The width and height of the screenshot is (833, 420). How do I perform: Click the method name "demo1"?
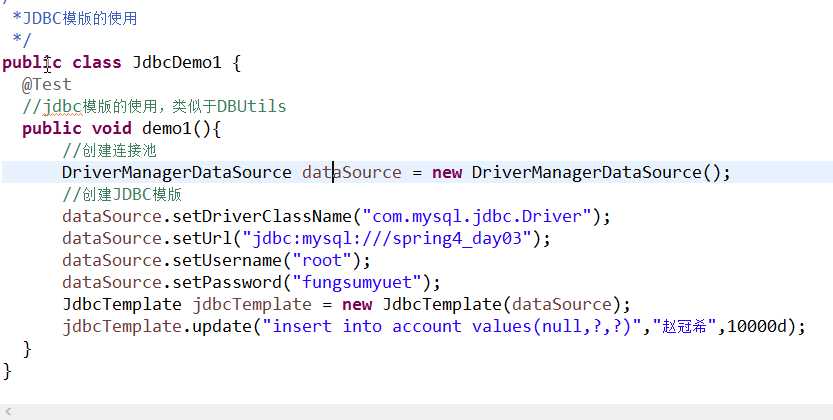(167, 128)
